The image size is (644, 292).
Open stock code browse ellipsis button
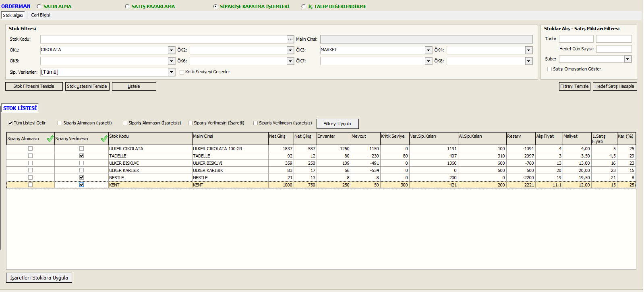(290, 39)
